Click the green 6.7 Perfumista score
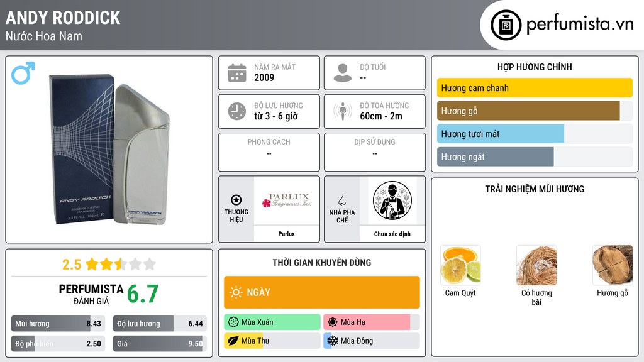Image resolution: width=644 pixels, height=362 pixels. coord(143,294)
